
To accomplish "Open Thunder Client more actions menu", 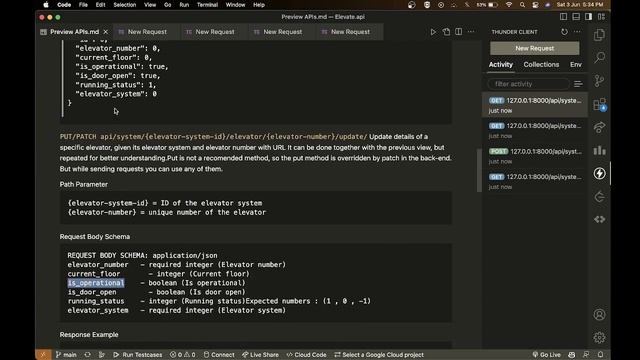I will pyautogui.click(x=577, y=32).
